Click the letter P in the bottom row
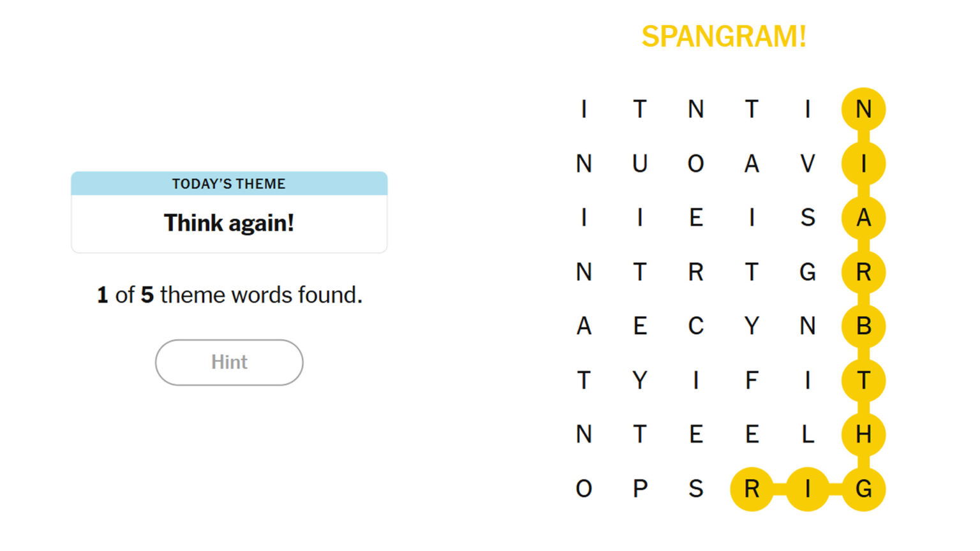This screenshot has height=551, width=980. (x=640, y=489)
